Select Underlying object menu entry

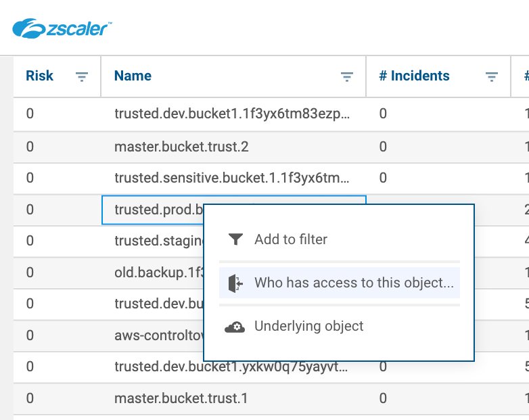pyautogui.click(x=308, y=326)
